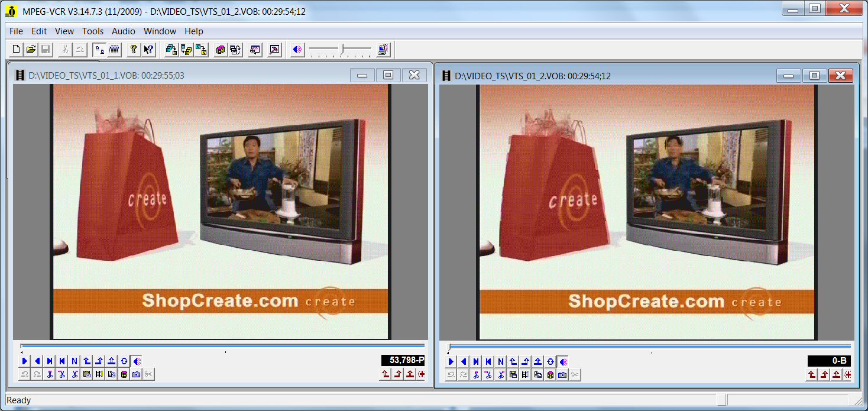Click the seek bar in VTS_01_1.VOB window
Viewport: 868px width, 411px height.
click(x=222, y=346)
